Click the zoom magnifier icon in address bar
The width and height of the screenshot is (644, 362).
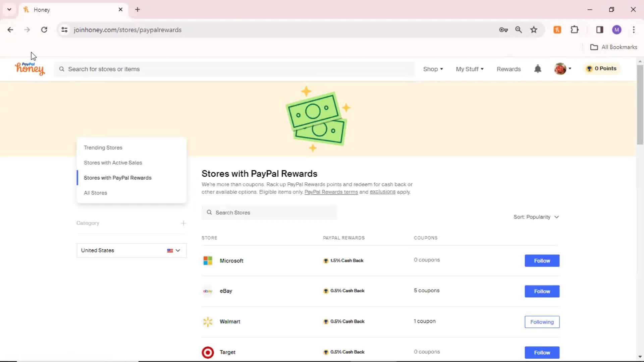coord(519,29)
